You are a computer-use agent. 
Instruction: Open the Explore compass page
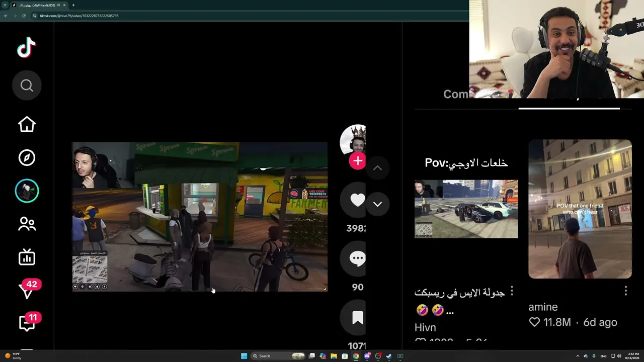pos(27,157)
